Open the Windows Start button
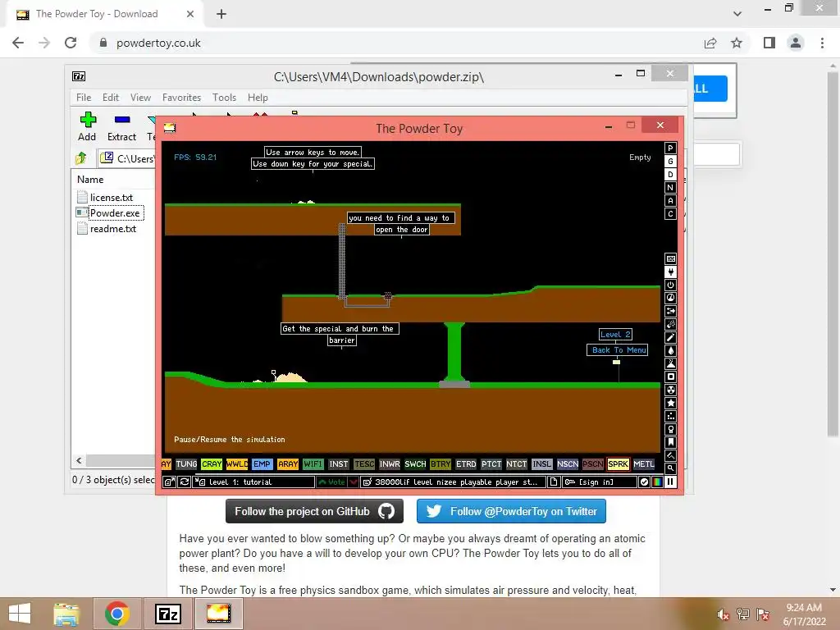The image size is (840, 630). pyautogui.click(x=20, y=614)
